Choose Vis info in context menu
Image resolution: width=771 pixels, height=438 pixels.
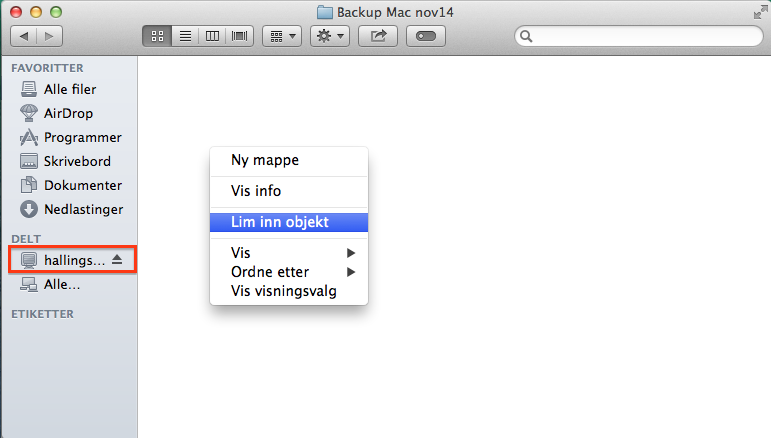[x=256, y=191]
